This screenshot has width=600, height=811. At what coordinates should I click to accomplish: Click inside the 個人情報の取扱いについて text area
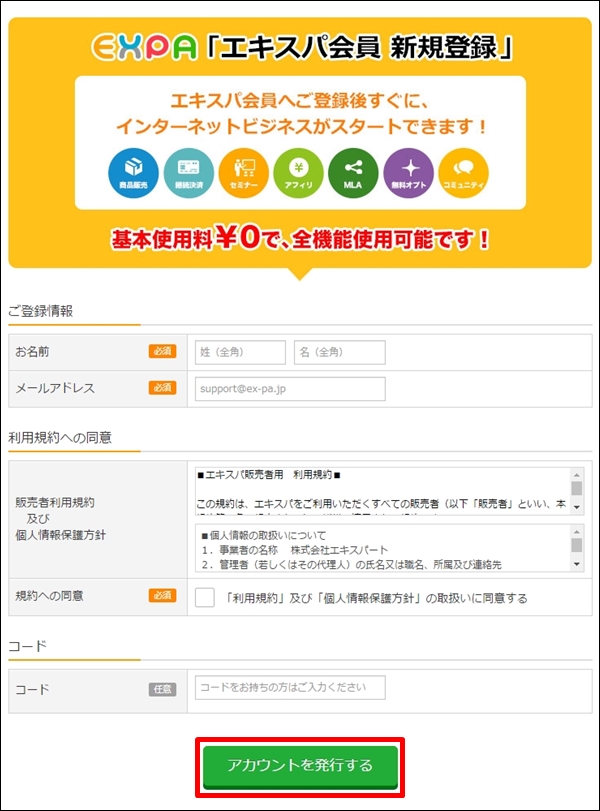coord(383,548)
